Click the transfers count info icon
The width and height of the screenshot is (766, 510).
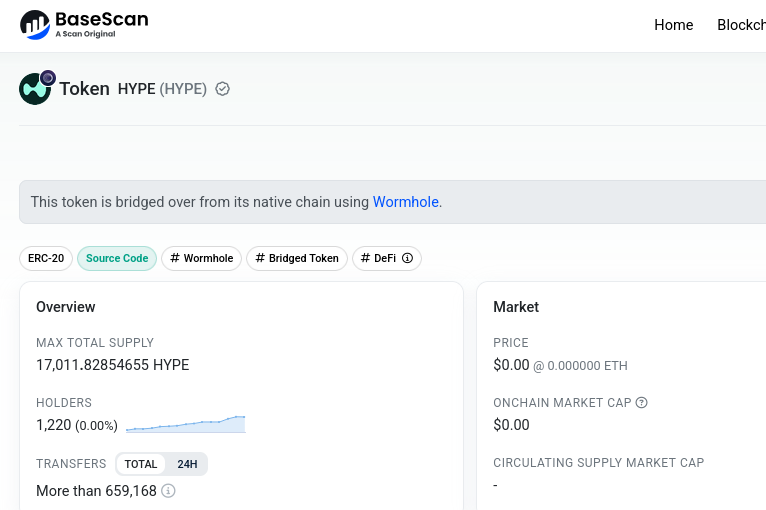coord(168,491)
